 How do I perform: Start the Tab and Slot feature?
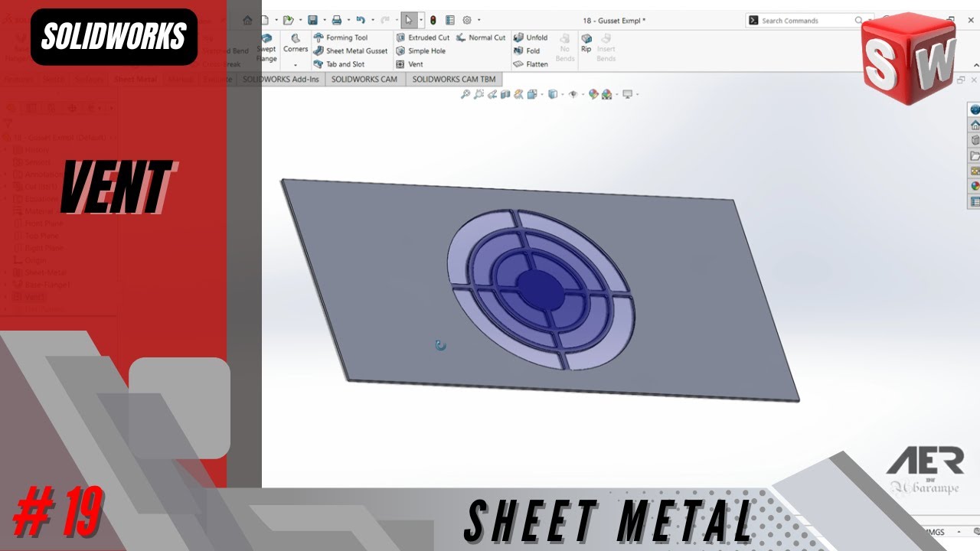click(338, 64)
